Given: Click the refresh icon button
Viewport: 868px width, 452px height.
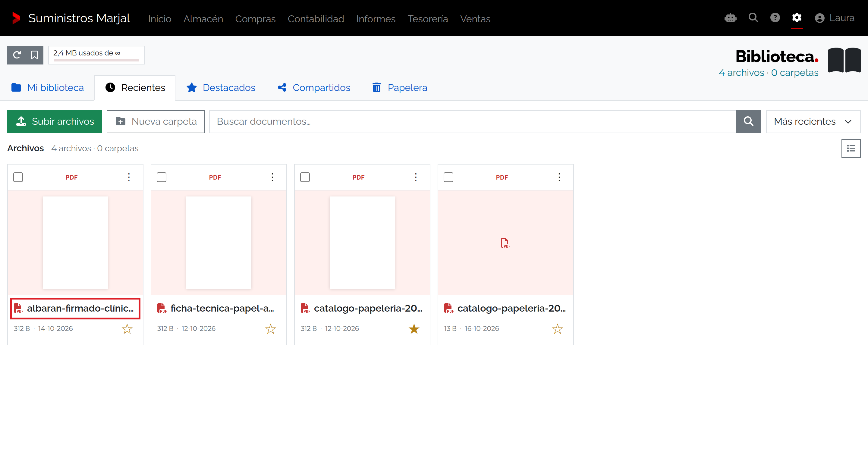Looking at the screenshot, I should pos(17,55).
